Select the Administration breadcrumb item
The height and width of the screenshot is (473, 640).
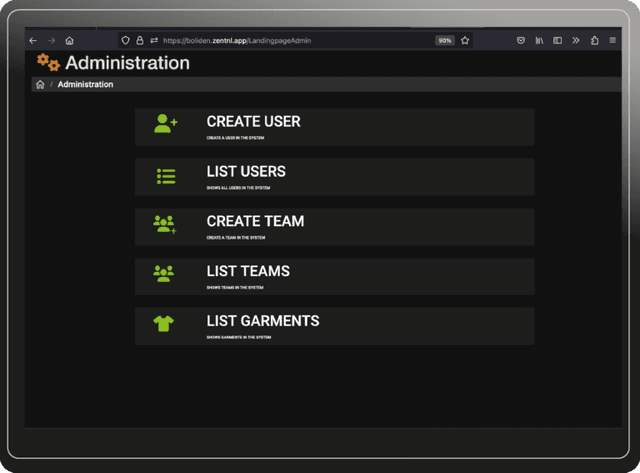tap(85, 85)
